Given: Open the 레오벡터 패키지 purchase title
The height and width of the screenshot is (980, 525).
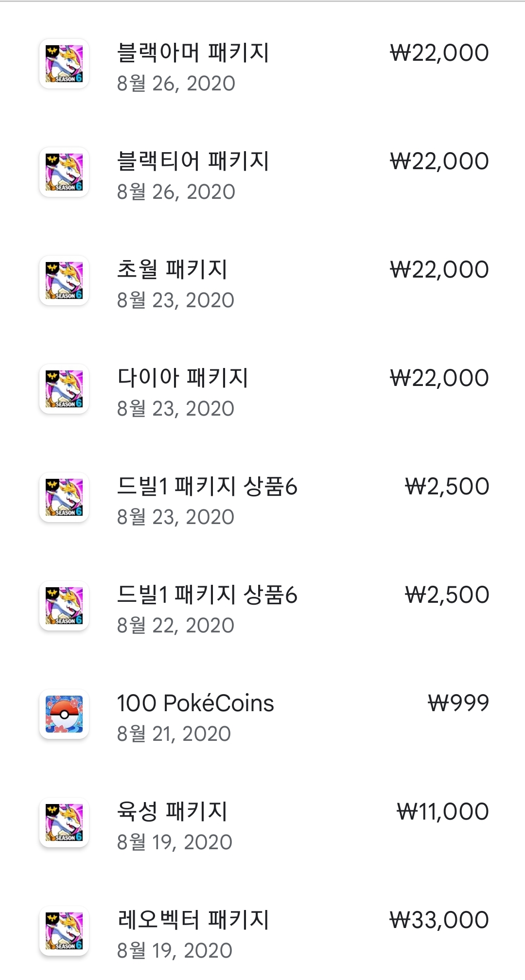Looking at the screenshot, I should 193,920.
